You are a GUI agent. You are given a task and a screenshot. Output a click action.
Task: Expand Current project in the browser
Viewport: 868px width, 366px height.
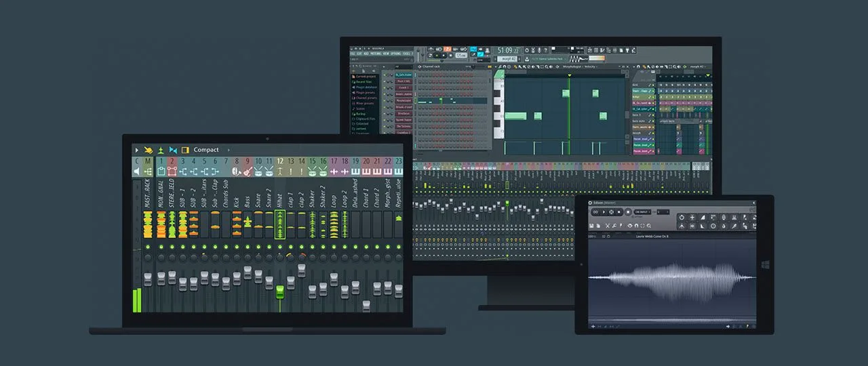[364, 77]
